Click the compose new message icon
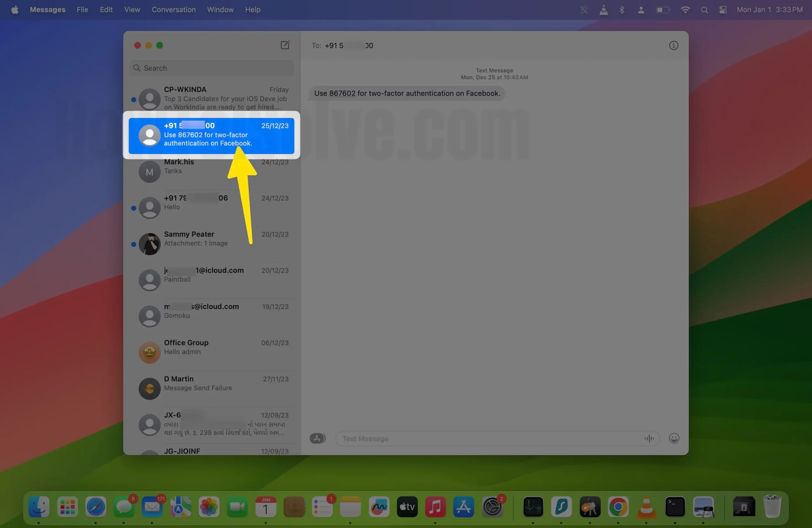This screenshot has width=812, height=528. click(x=285, y=45)
